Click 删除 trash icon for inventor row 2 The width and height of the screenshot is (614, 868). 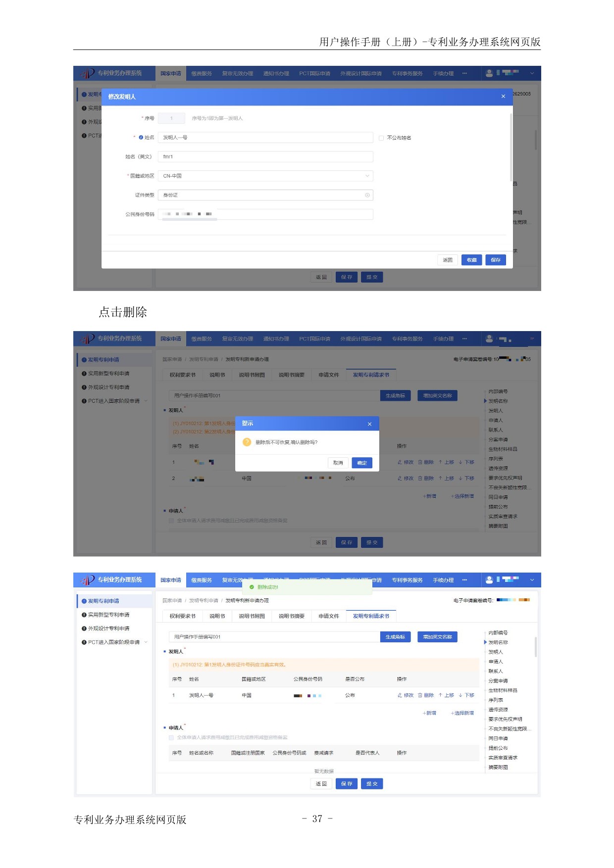(x=420, y=479)
